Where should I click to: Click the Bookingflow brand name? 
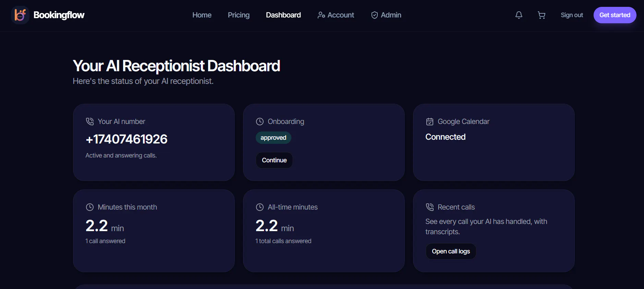[59, 15]
